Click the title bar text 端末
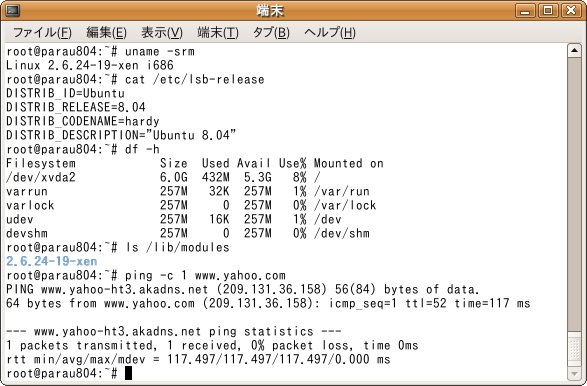587x386 pixels. tap(270, 10)
